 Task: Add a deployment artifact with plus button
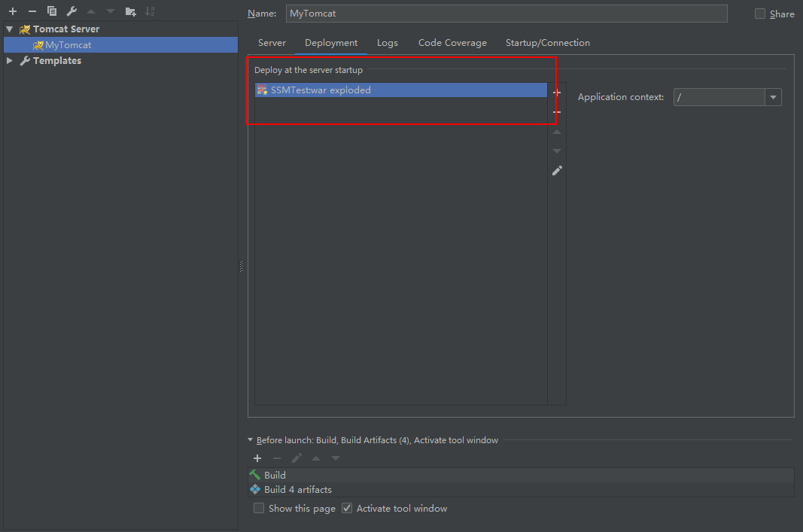click(x=557, y=93)
